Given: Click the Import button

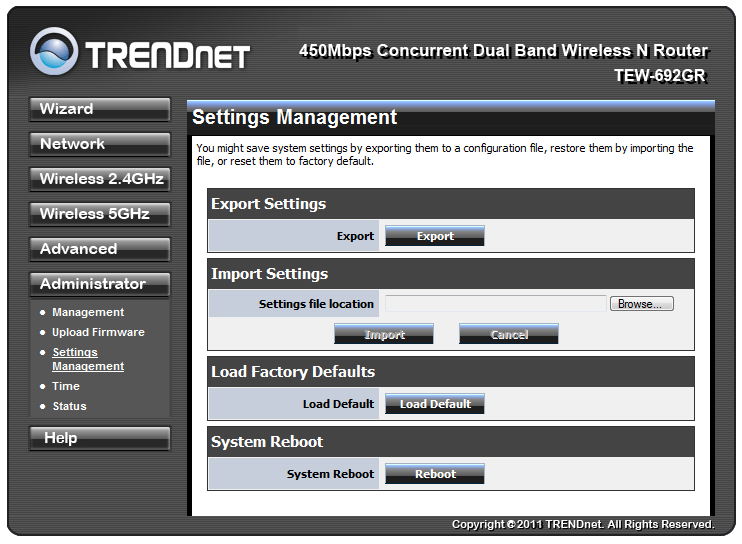Looking at the screenshot, I should 384,334.
